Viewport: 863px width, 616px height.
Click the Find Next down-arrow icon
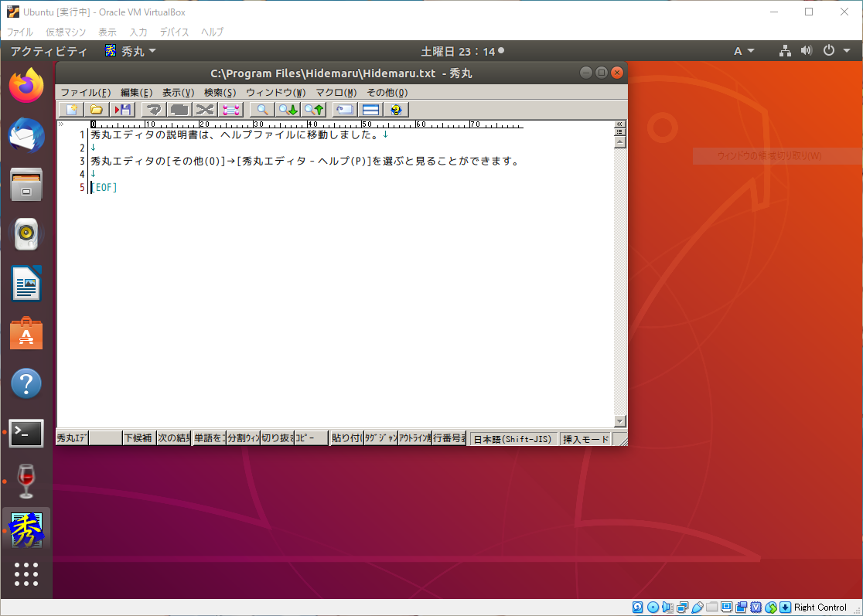pyautogui.click(x=288, y=110)
